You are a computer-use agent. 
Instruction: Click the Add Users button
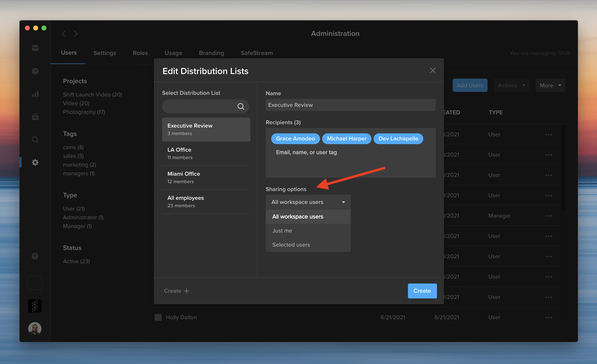pos(470,85)
